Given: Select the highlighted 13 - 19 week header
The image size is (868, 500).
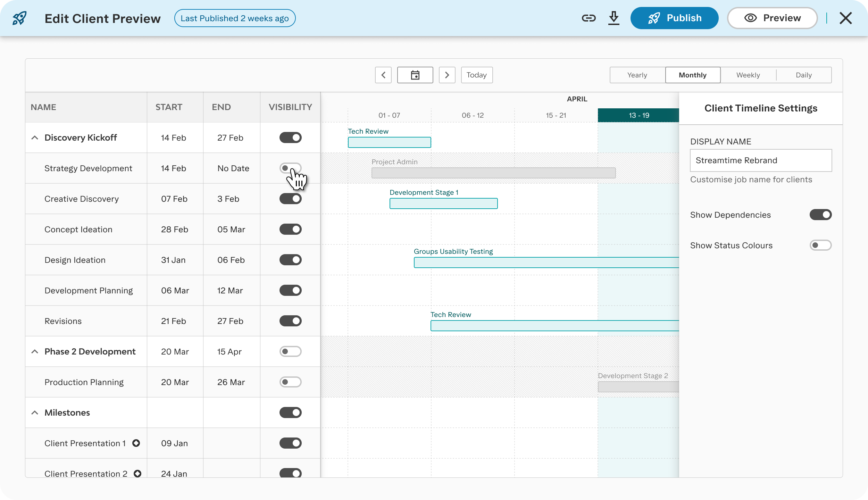Looking at the screenshot, I should (x=638, y=115).
